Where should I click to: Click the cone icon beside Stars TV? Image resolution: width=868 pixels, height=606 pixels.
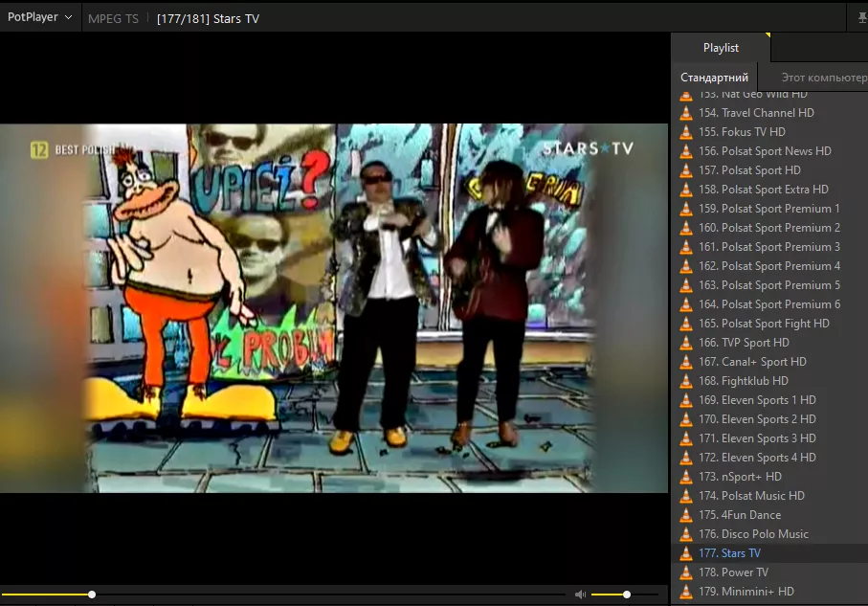point(686,553)
